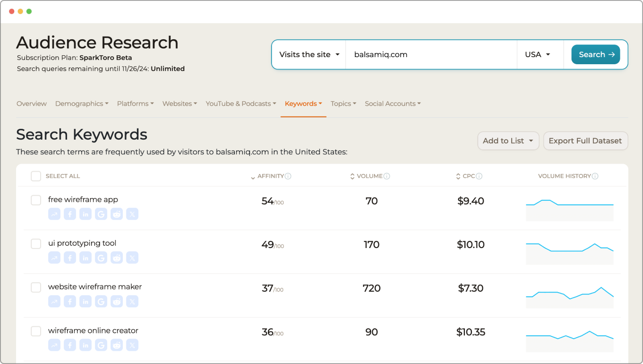643x364 pixels.
Task: Check the wireframe online creator checkbox
Action: 36,331
